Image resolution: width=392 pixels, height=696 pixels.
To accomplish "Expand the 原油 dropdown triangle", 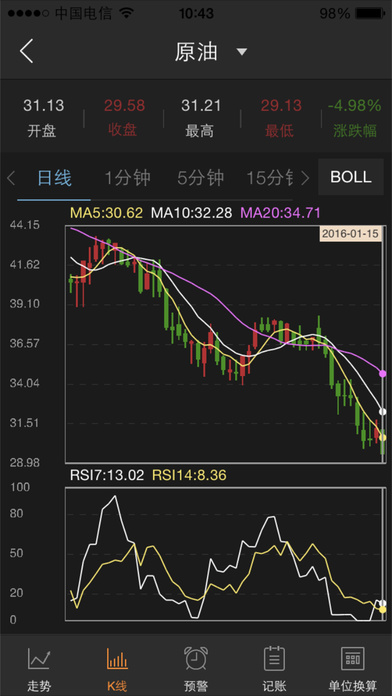I will click(242, 52).
